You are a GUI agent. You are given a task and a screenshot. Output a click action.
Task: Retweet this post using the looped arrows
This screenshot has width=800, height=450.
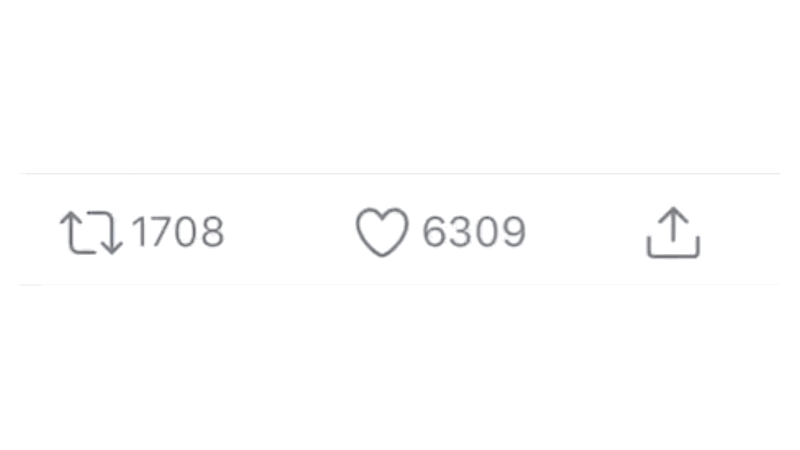coord(91,232)
